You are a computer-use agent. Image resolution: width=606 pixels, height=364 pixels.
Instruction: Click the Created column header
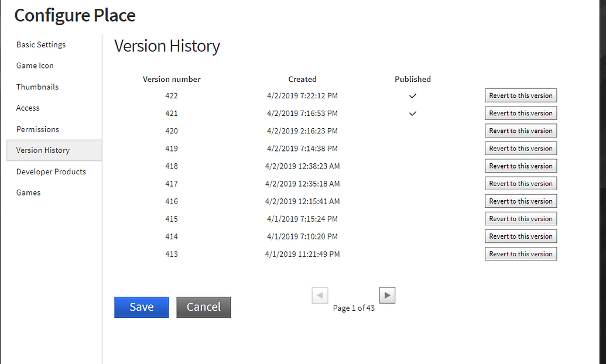[302, 79]
